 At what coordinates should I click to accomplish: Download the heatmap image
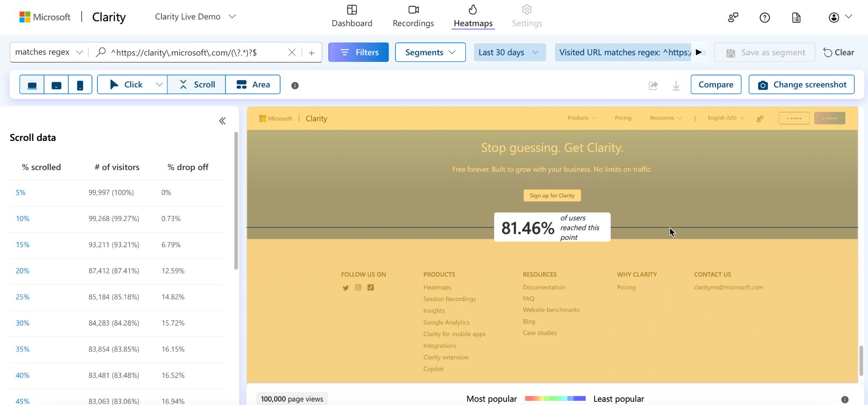point(676,85)
